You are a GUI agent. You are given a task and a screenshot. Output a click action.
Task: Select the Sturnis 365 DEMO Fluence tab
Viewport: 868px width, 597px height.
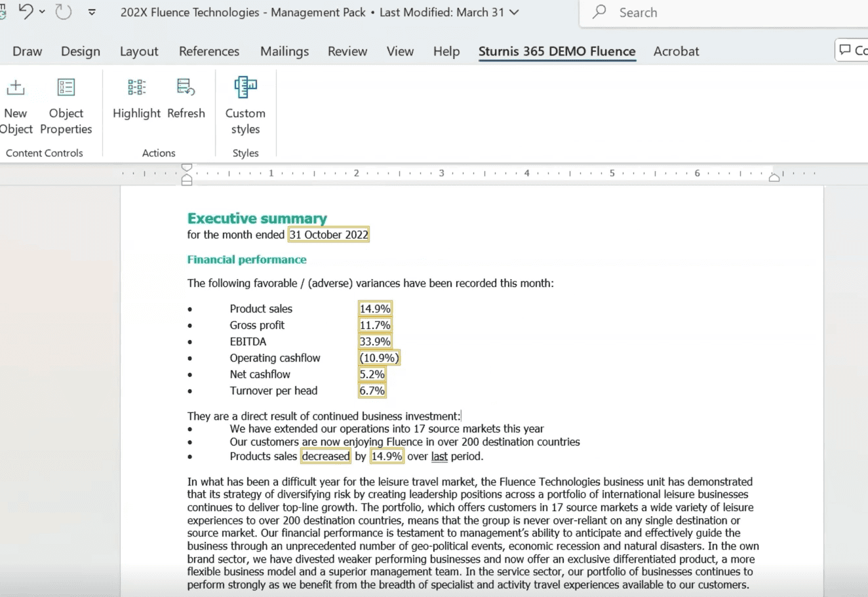click(x=557, y=51)
